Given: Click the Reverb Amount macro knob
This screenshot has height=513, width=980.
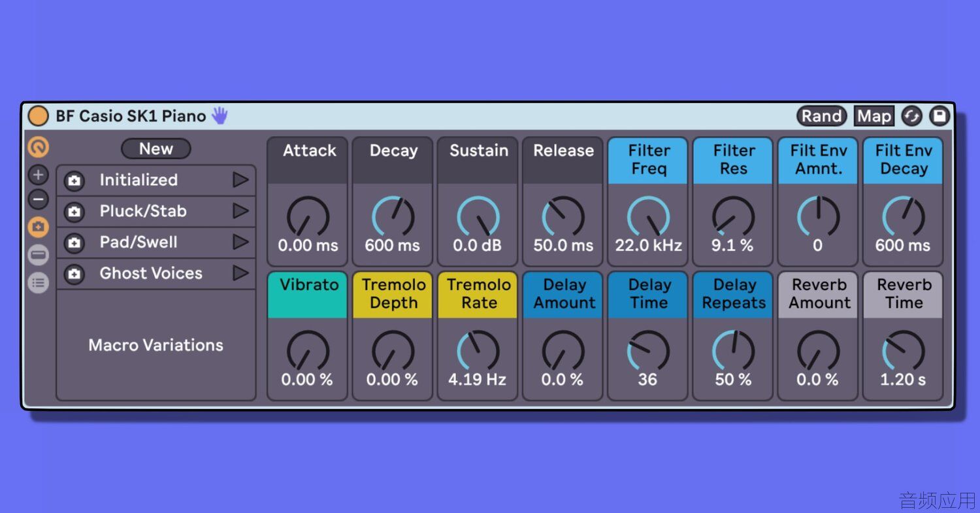Looking at the screenshot, I should [x=818, y=351].
